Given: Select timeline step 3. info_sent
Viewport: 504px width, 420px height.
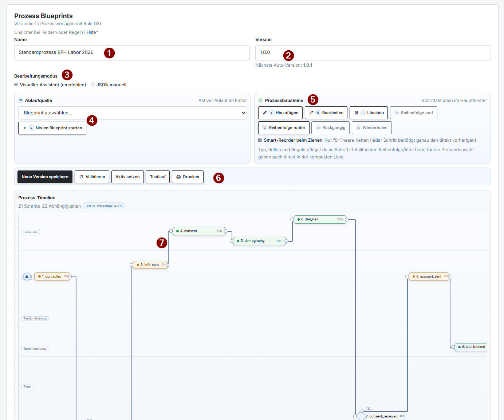Looking at the screenshot, I should pyautogui.click(x=150, y=265).
